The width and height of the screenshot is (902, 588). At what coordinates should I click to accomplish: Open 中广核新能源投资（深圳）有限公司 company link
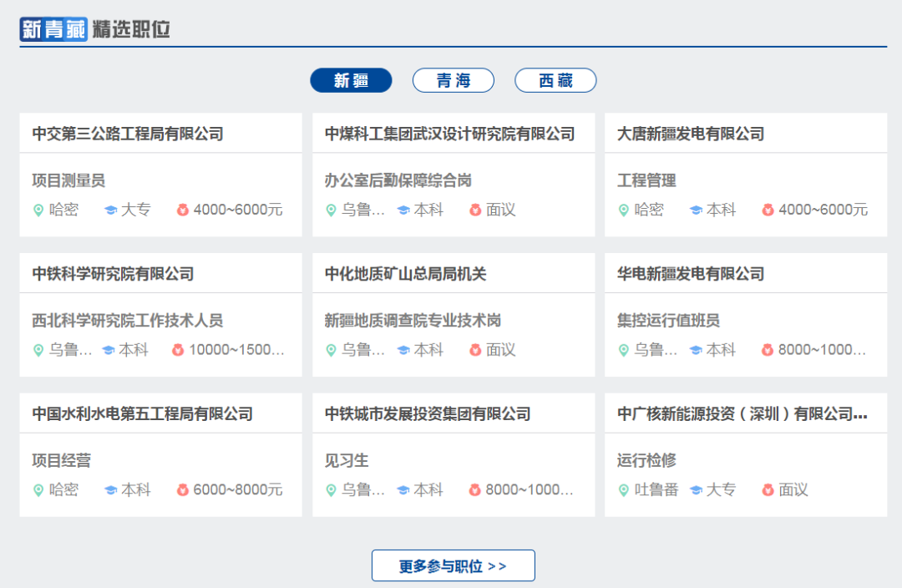point(742,413)
